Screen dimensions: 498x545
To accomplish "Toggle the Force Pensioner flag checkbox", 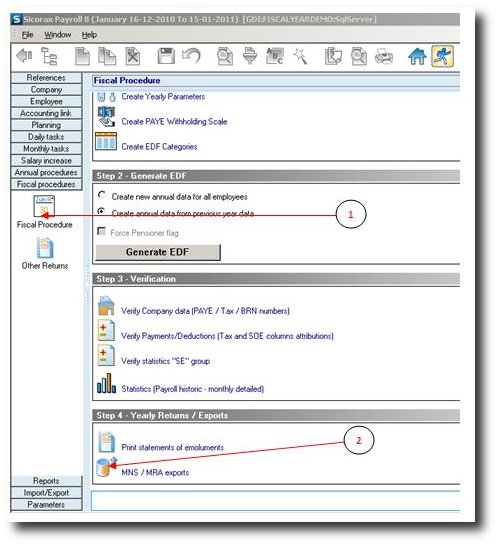I will 101,231.
